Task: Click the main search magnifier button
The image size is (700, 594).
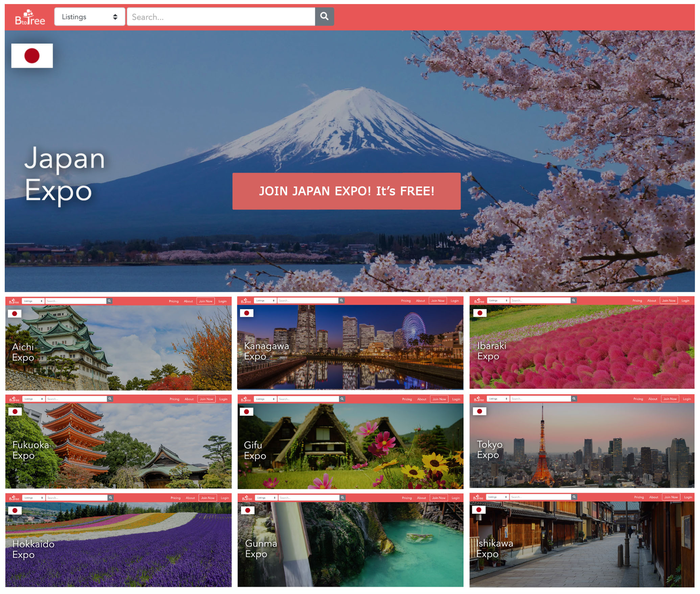Action: [x=324, y=16]
